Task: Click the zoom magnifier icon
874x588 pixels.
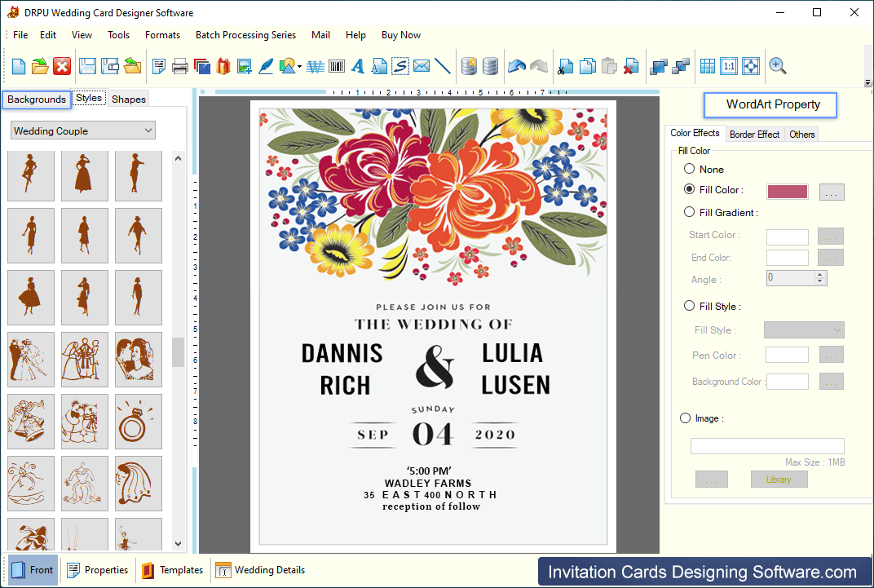Action: click(x=778, y=66)
